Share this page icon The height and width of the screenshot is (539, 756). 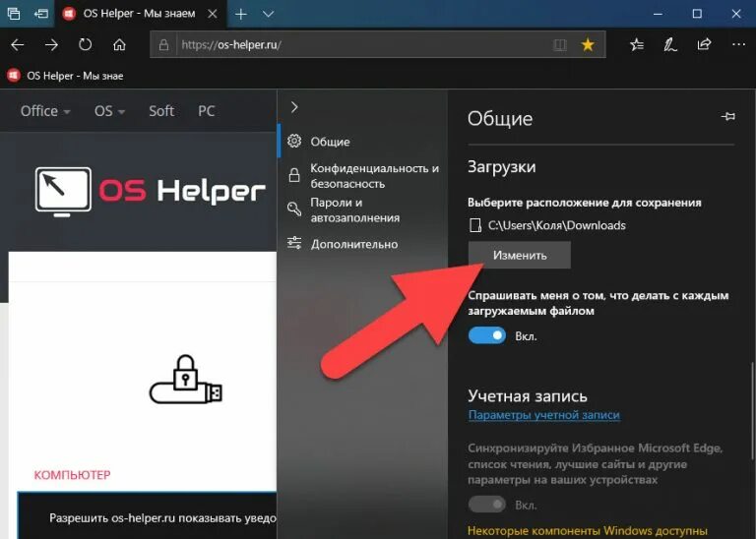[x=704, y=45]
